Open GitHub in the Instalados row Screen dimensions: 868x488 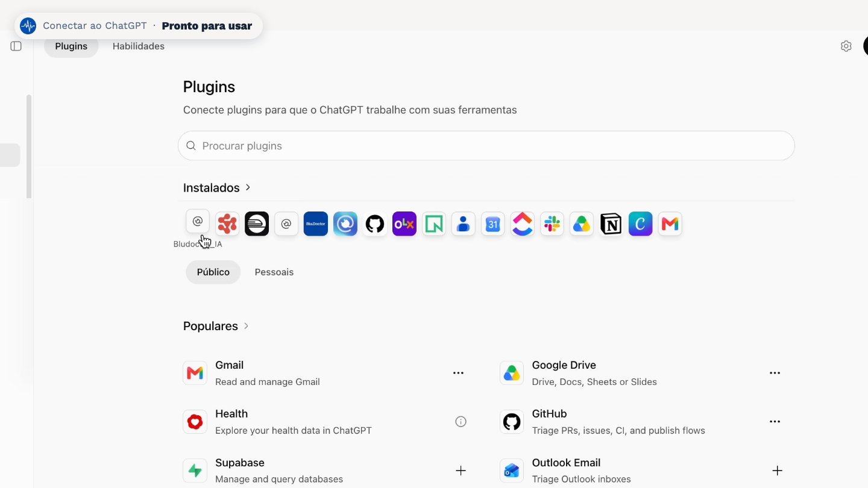pos(375,224)
